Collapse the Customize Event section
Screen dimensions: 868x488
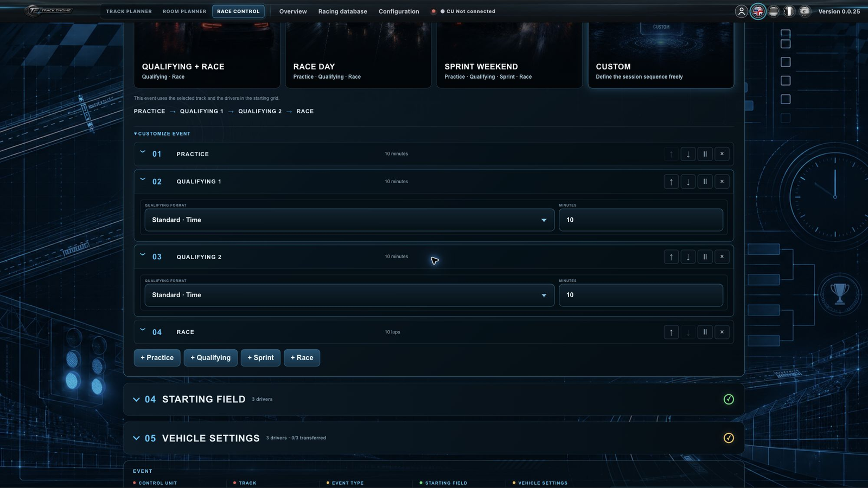[162, 133]
